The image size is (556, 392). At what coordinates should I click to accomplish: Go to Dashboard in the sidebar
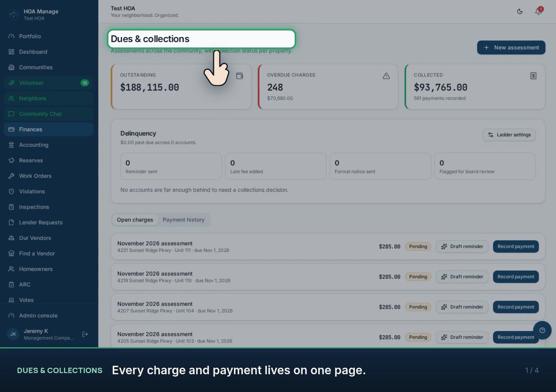(49, 52)
